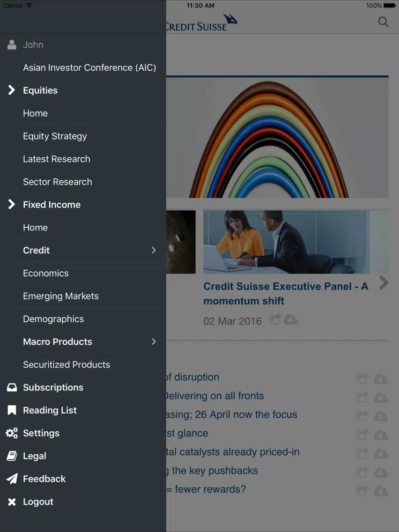Screen dimensions: 399x532
Task: Open the Settings gears icon
Action: tap(12, 433)
